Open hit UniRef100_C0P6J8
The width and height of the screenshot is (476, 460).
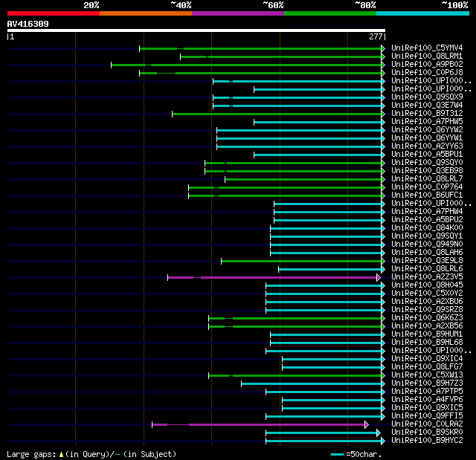tap(427, 73)
